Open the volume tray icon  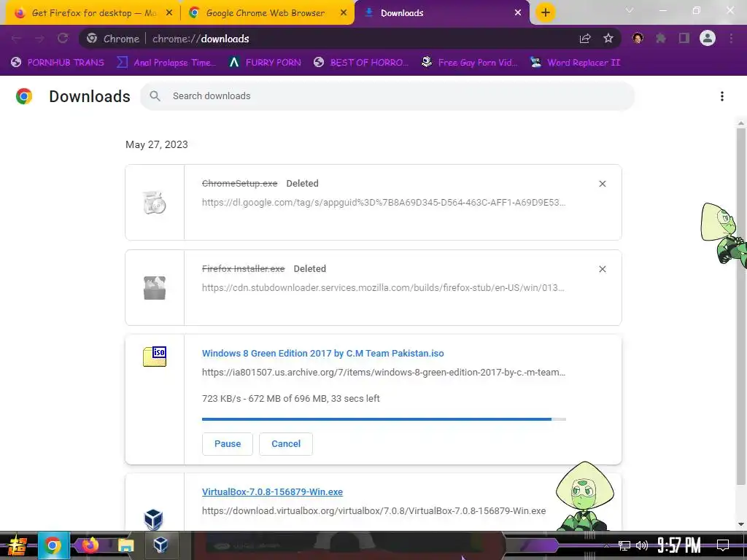click(x=642, y=545)
